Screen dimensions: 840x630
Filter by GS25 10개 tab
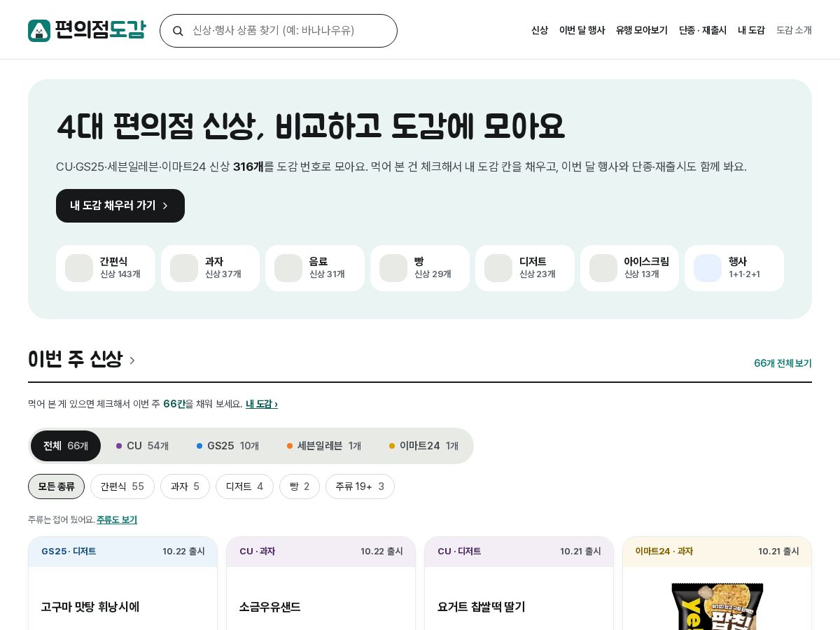coord(227,446)
